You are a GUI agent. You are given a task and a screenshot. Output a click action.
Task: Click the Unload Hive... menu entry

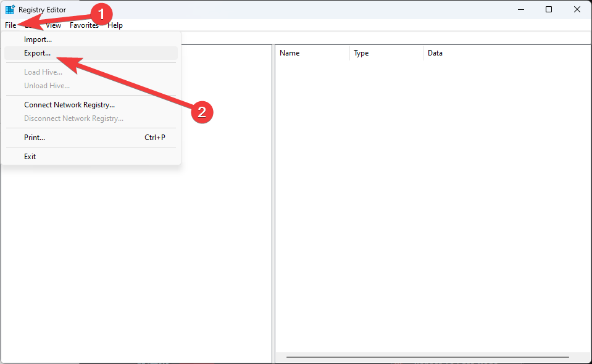click(x=47, y=86)
